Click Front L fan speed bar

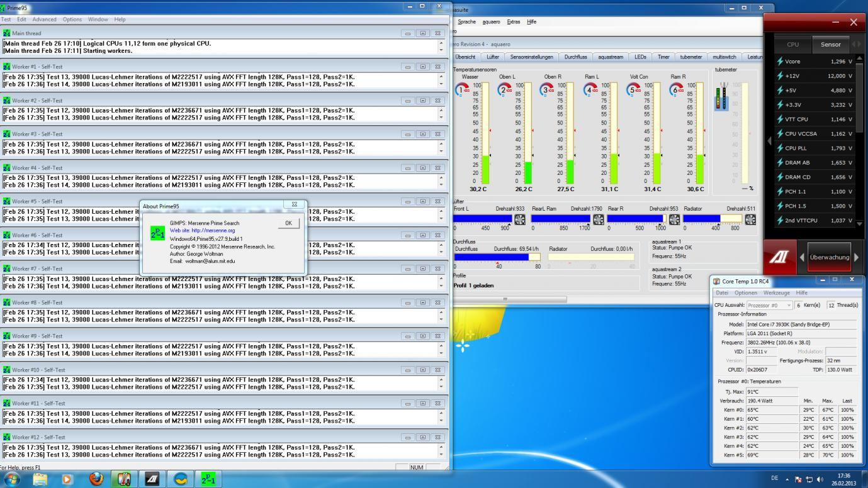[x=483, y=219]
